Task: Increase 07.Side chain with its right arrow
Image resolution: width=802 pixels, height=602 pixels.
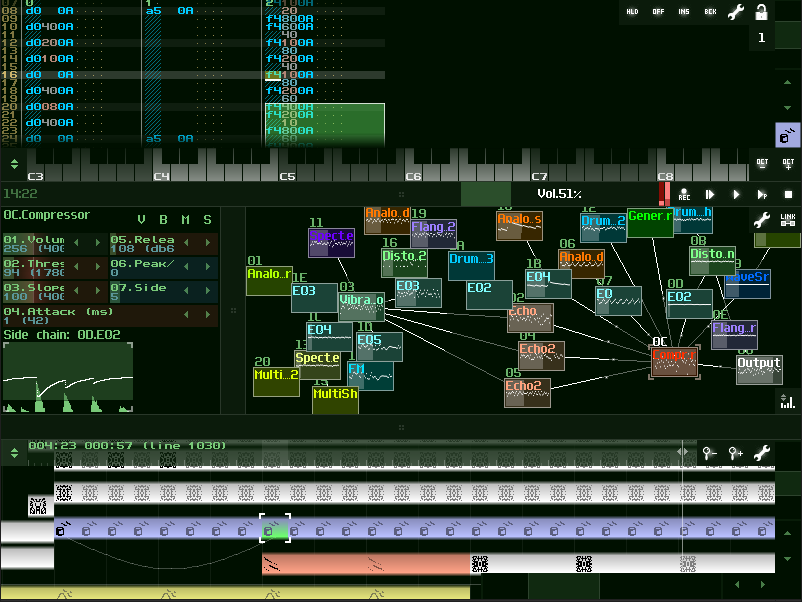Action: (x=208, y=291)
